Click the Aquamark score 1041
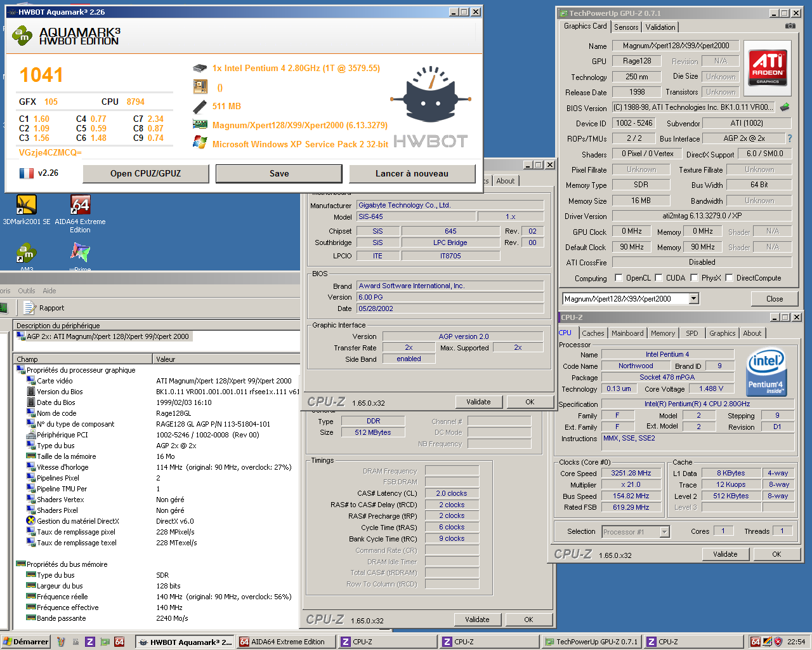This screenshot has width=812, height=650. (41, 75)
